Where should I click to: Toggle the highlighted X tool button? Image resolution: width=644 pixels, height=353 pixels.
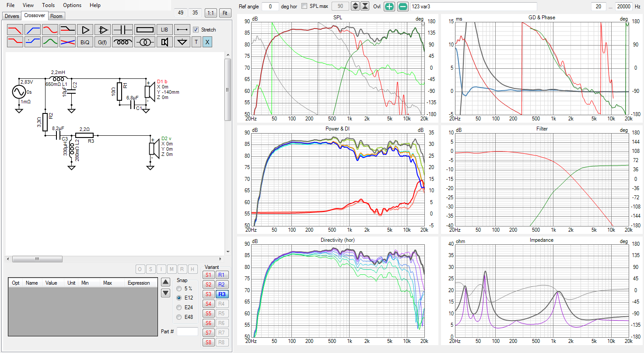click(207, 42)
